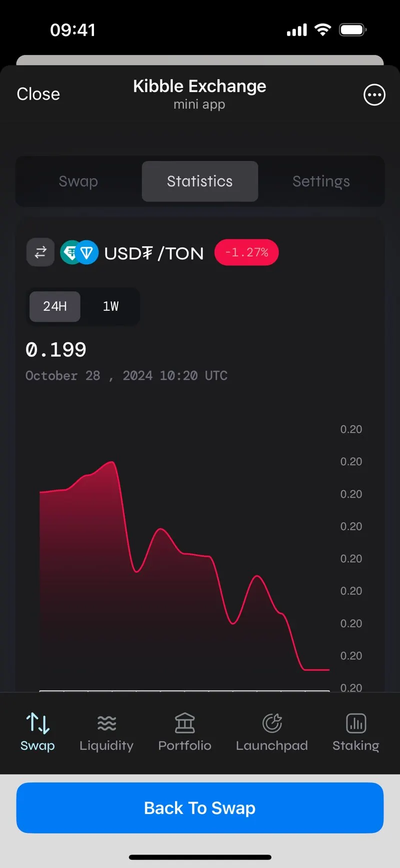Tap the USD₮ token logo
The width and height of the screenshot is (400, 868).
click(x=71, y=252)
